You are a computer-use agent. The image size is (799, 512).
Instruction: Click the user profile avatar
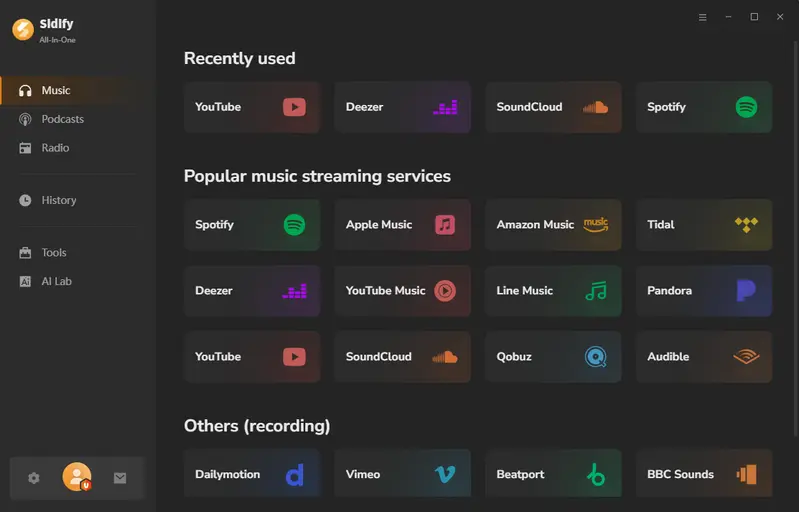77,477
